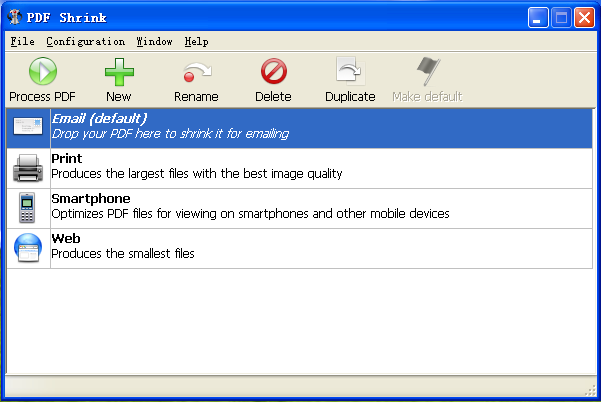This screenshot has width=601, height=402.
Task: Open the Window menu
Action: 154,41
